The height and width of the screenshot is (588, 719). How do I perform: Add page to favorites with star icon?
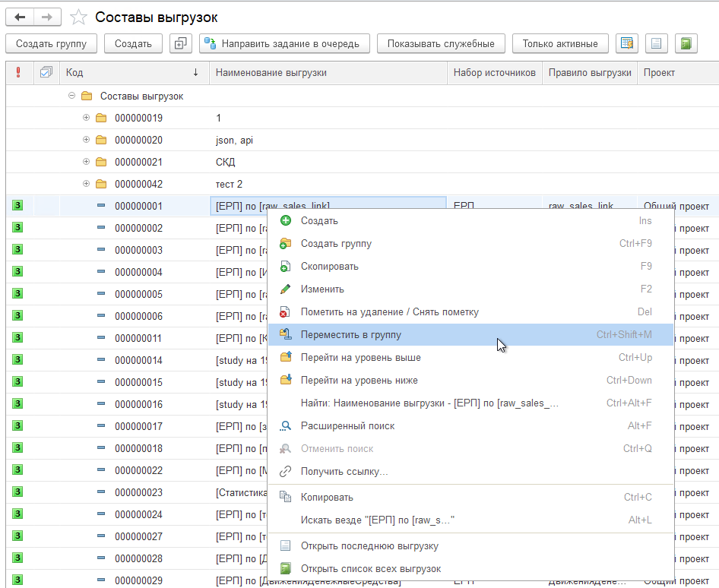click(x=78, y=17)
